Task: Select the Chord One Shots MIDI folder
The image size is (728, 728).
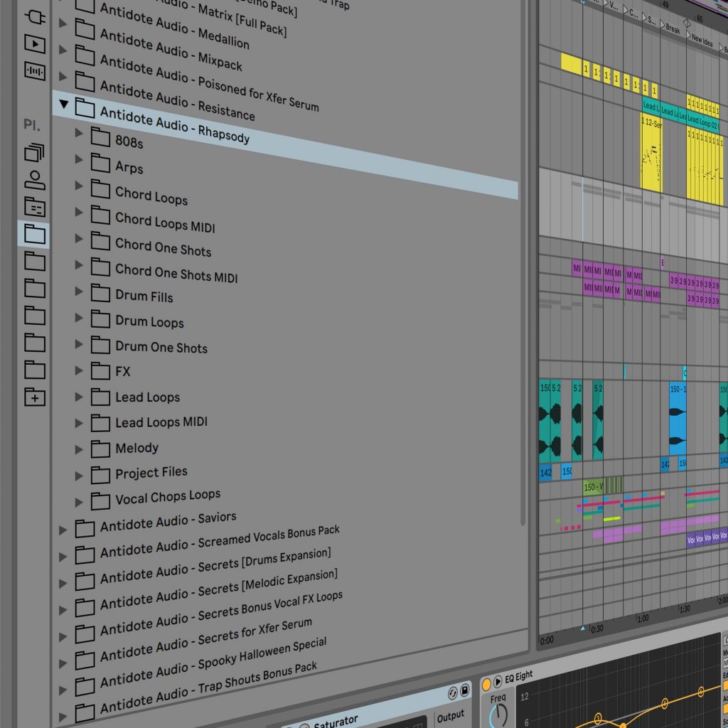Action: click(176, 273)
